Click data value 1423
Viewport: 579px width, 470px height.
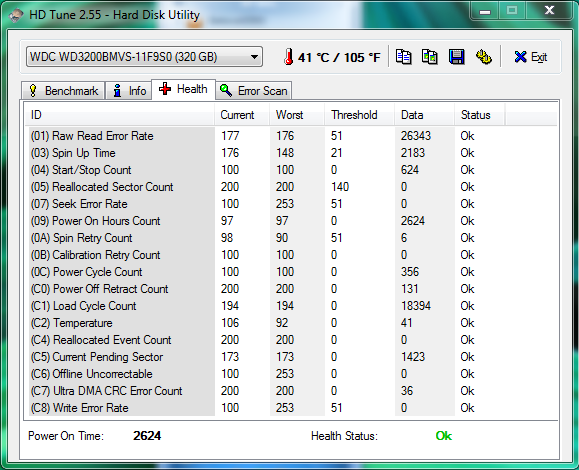(x=413, y=357)
